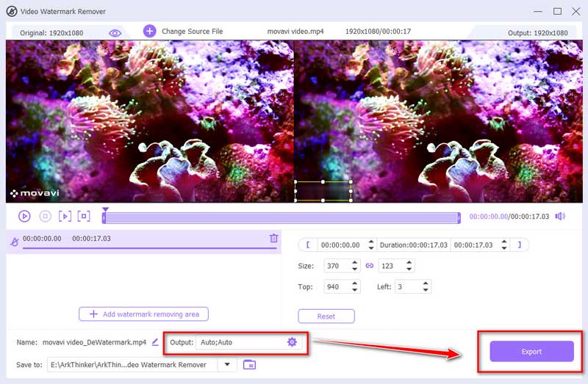Click the watermark selection box in the output preview

pyautogui.click(x=323, y=191)
